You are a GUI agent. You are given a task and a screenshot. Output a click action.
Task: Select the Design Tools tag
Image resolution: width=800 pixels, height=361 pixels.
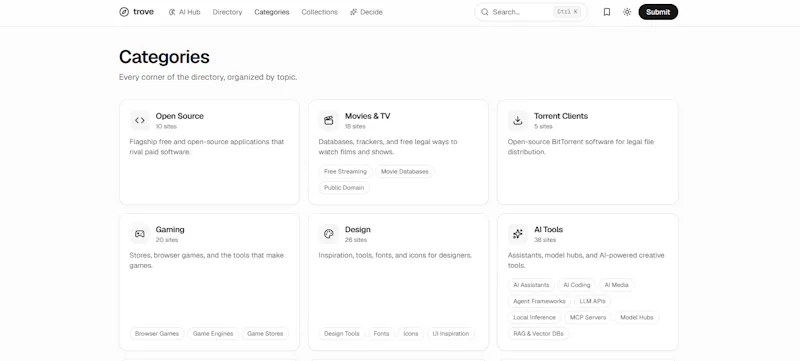click(x=342, y=333)
